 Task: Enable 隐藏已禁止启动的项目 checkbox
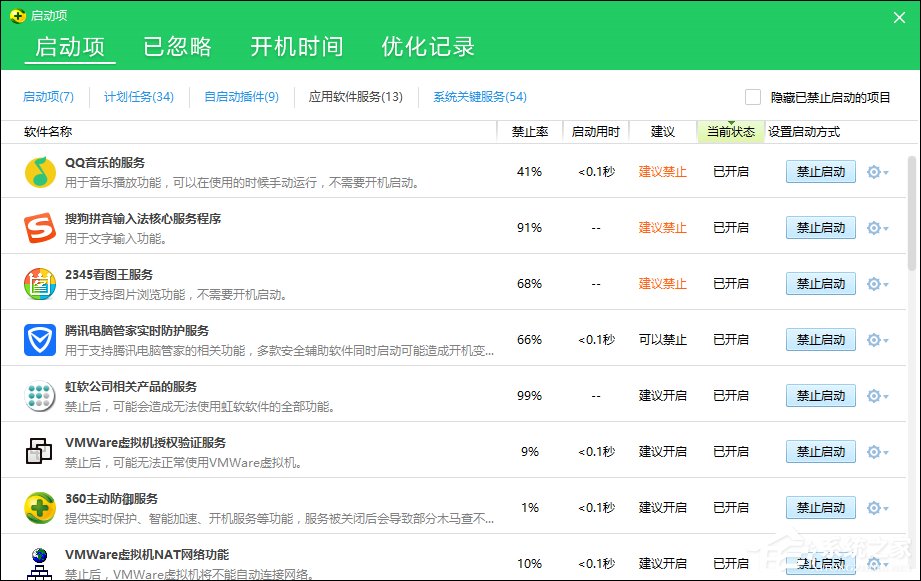pos(752,96)
